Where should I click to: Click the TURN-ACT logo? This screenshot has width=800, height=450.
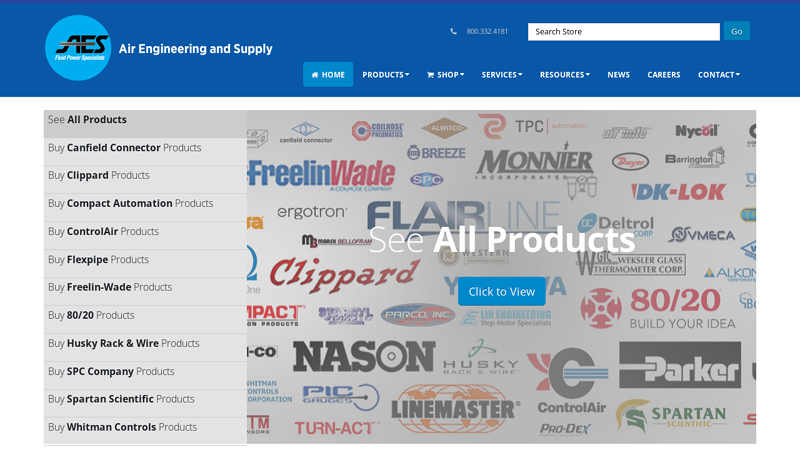click(337, 428)
